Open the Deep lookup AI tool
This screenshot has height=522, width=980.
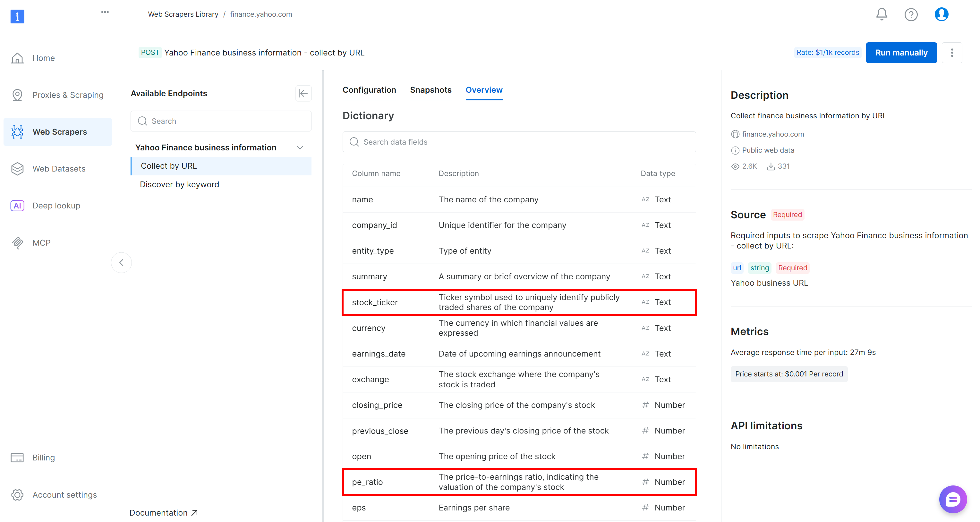(56, 205)
